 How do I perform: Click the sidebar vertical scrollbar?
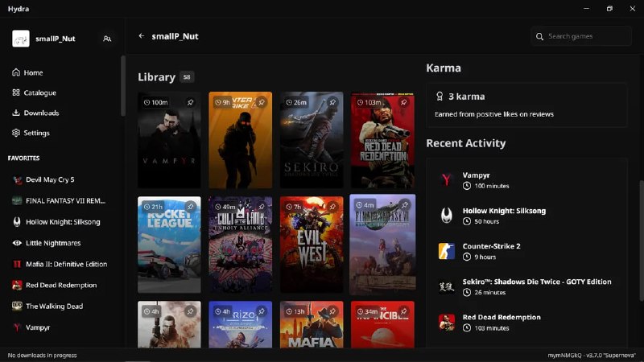pyautogui.click(x=123, y=86)
